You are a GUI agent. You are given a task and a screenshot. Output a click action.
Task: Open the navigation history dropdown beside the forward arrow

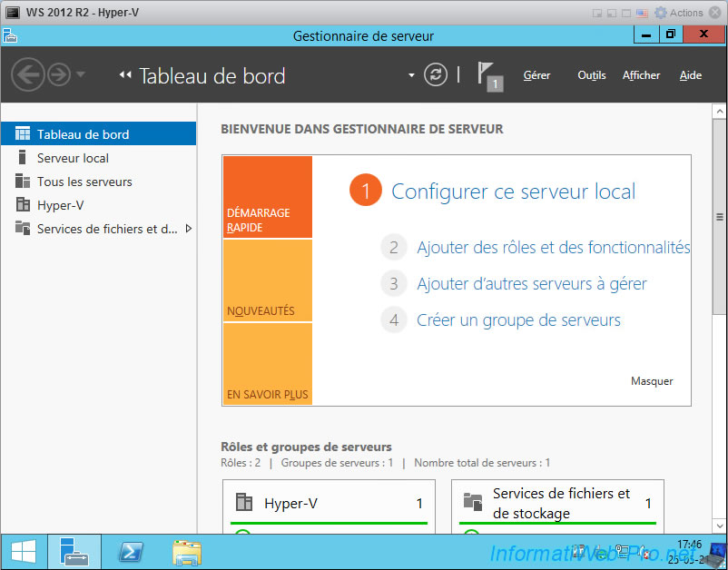pyautogui.click(x=80, y=74)
